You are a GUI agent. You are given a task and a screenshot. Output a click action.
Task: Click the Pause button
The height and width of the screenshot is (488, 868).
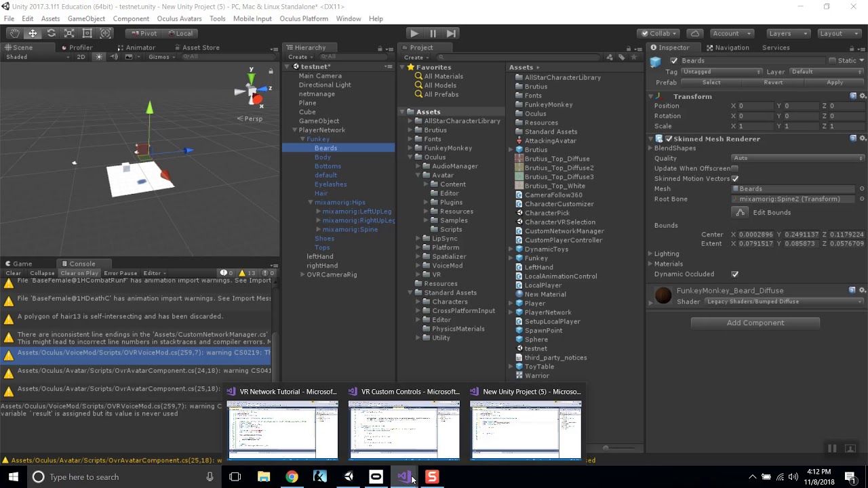433,33
